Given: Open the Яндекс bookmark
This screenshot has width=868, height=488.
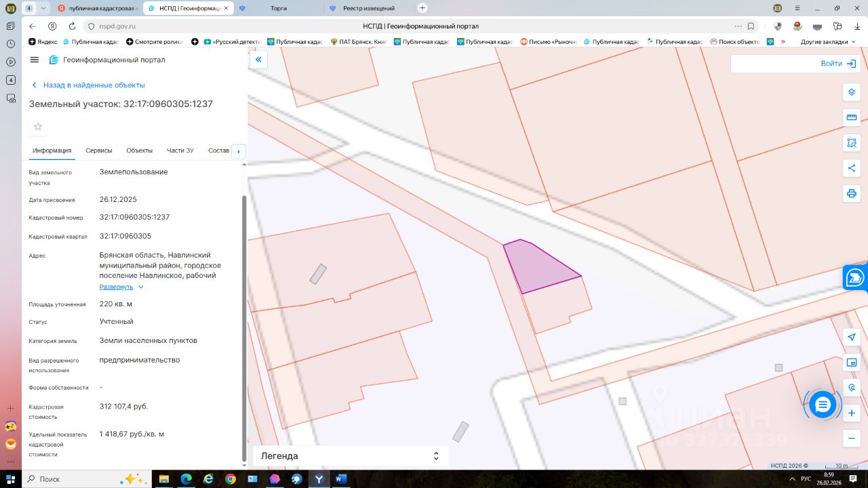Looking at the screenshot, I should point(43,41).
